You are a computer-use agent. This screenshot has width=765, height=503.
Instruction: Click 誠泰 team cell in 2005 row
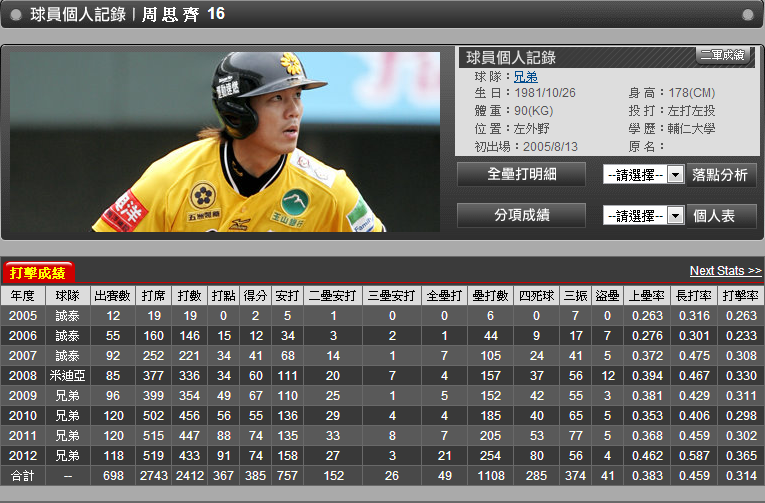[x=67, y=316]
